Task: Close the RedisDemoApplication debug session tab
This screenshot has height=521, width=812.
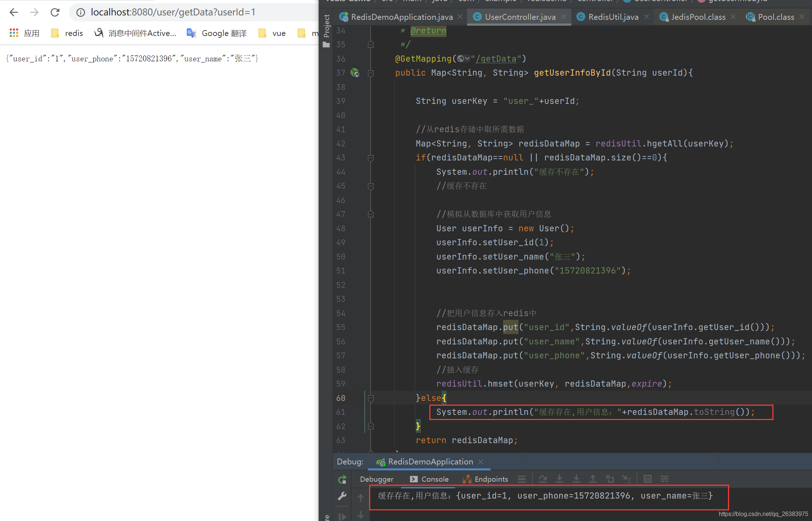Action: pyautogui.click(x=481, y=462)
